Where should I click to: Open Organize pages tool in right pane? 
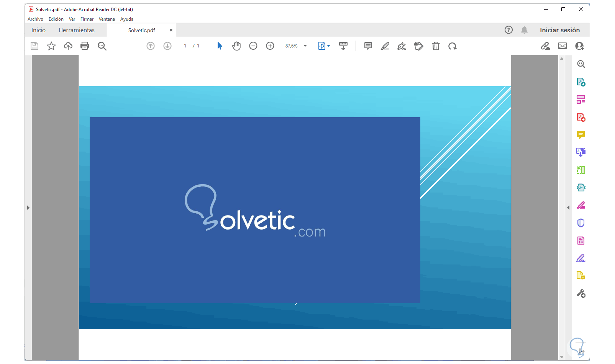(581, 100)
